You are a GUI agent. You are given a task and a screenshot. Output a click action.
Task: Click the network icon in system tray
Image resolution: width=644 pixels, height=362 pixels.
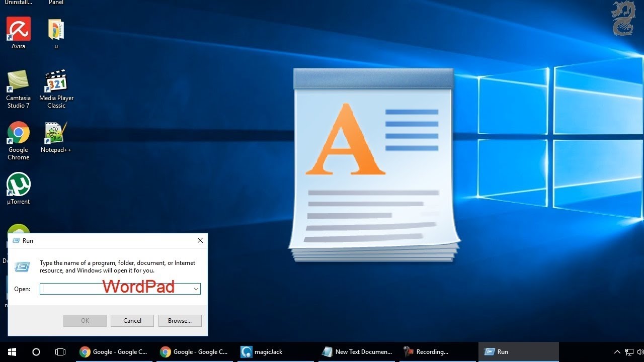click(x=629, y=352)
